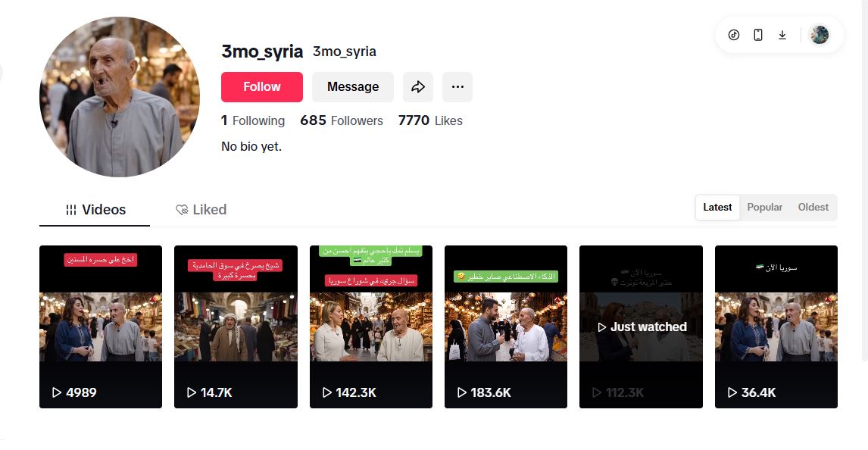Click the Liked heart icon tab

[x=201, y=210]
